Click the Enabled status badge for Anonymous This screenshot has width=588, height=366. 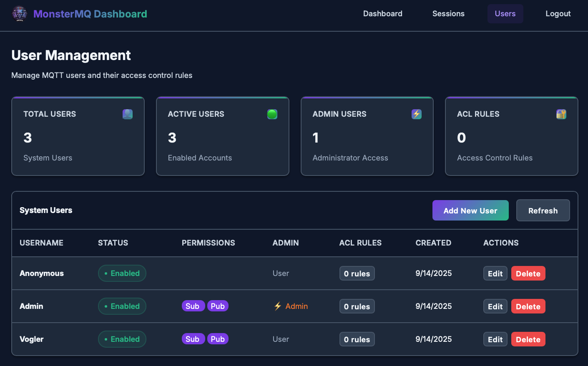[122, 273]
